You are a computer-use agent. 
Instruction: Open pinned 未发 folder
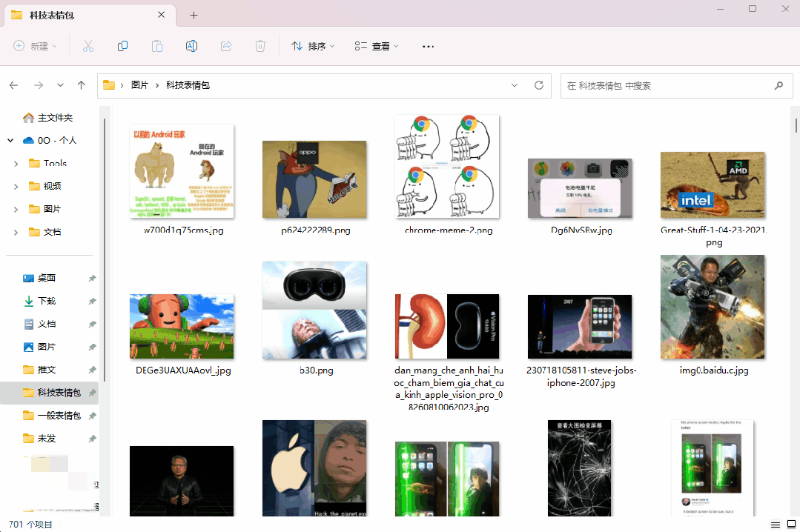tap(39, 439)
